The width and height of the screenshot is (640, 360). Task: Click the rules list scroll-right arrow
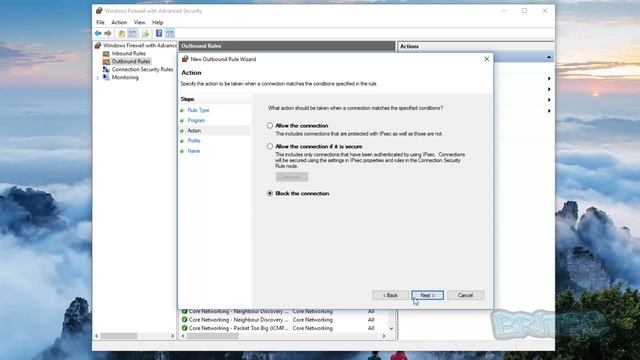[x=384, y=336]
